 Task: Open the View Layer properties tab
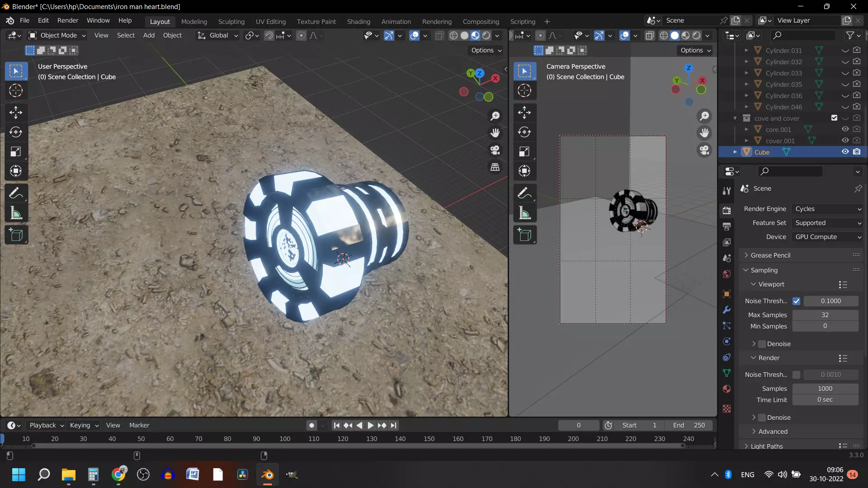727,242
